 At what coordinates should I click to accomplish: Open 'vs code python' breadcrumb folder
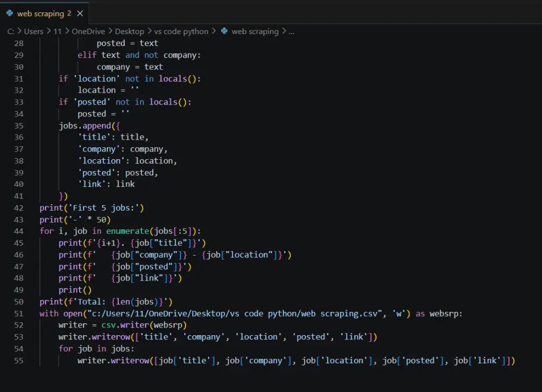pyautogui.click(x=181, y=31)
